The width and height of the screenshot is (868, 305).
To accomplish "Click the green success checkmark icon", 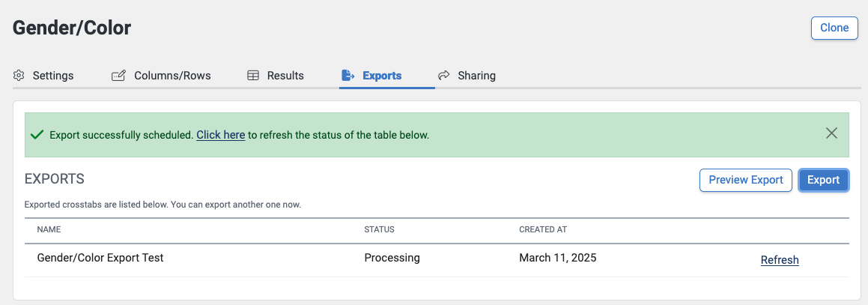I will [37, 134].
